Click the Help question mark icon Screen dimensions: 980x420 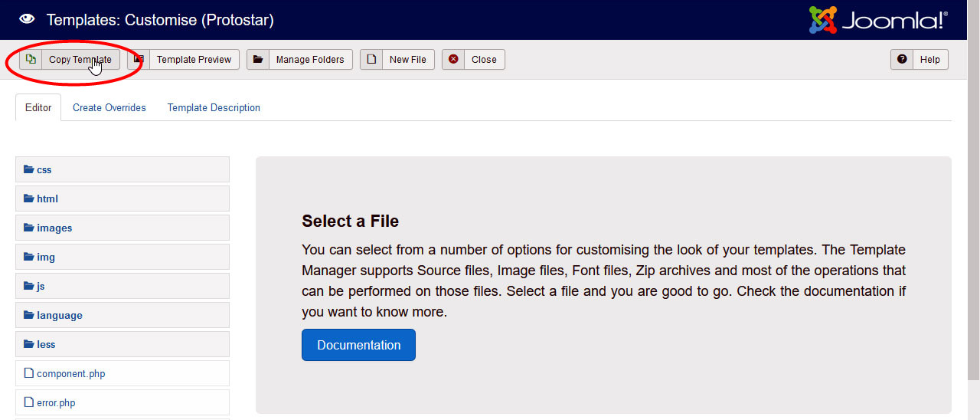coord(902,59)
